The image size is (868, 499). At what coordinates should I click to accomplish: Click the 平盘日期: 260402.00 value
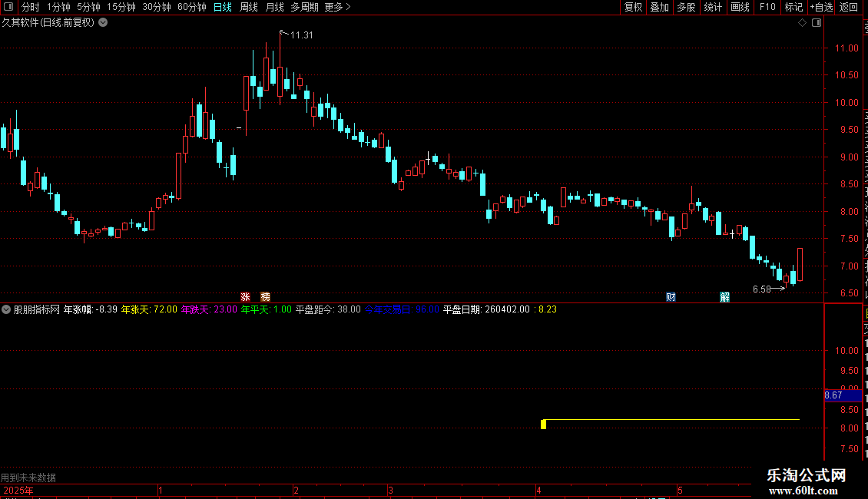[x=486, y=310]
